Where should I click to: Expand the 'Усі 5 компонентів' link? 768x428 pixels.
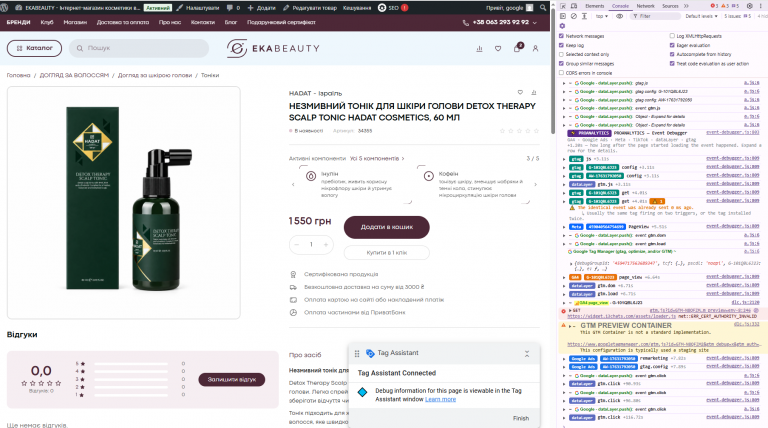377,159
